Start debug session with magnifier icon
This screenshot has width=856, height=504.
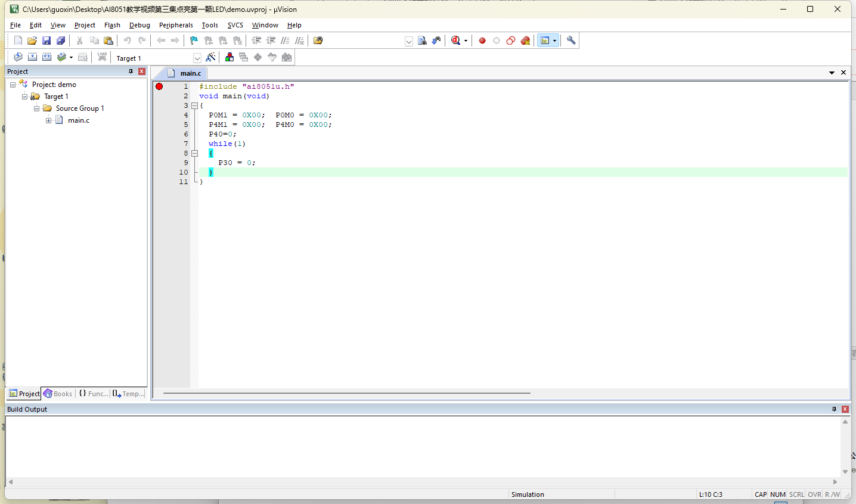[456, 41]
